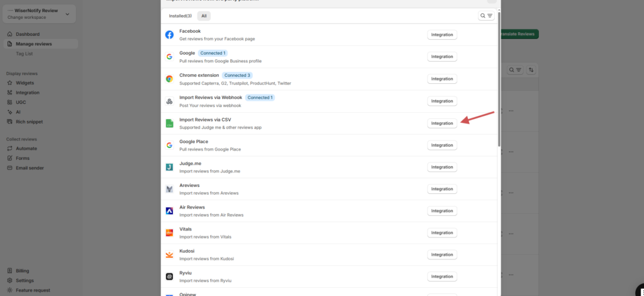Image resolution: width=644 pixels, height=296 pixels.
Task: Click the modal's vertical scrollbar
Action: [499, 94]
